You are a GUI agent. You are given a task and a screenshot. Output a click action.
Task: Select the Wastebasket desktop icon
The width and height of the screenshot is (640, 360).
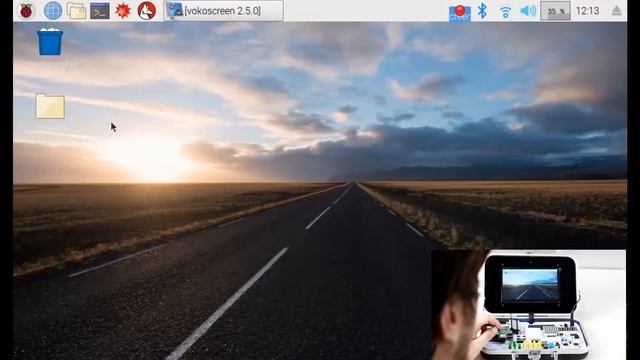(50, 42)
